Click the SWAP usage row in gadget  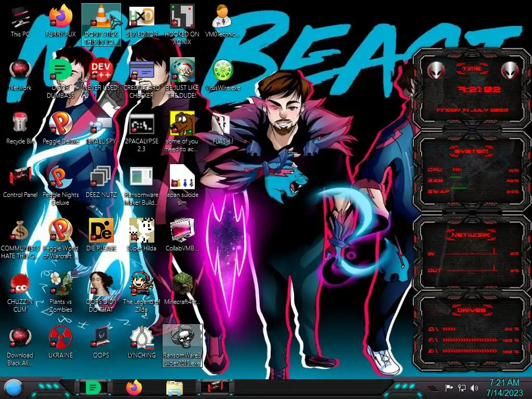[x=473, y=191]
